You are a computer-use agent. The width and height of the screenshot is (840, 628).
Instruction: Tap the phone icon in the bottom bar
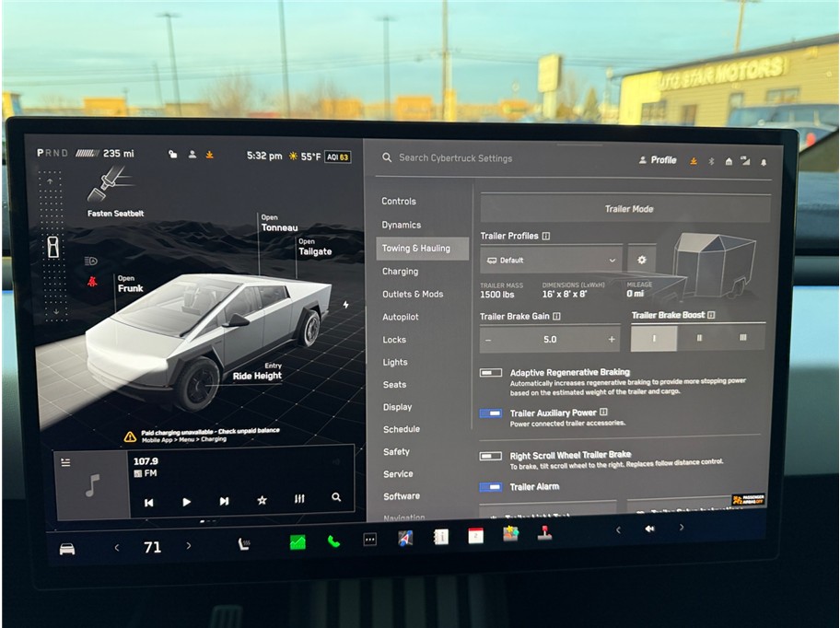(333, 541)
